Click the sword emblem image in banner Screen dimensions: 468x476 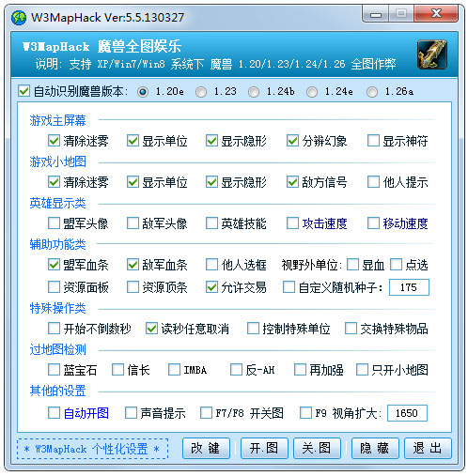432,54
